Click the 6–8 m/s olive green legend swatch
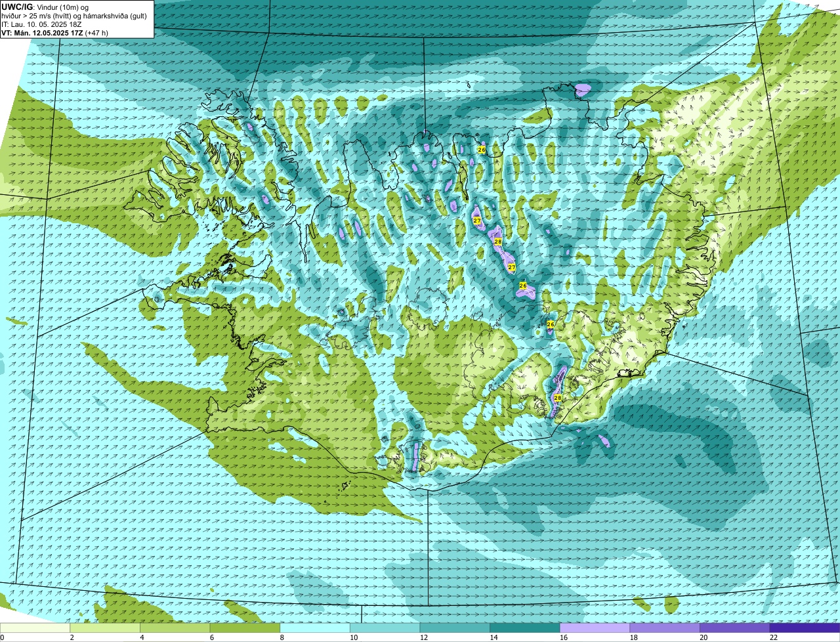The height and width of the screenshot is (642, 840). (x=245, y=628)
